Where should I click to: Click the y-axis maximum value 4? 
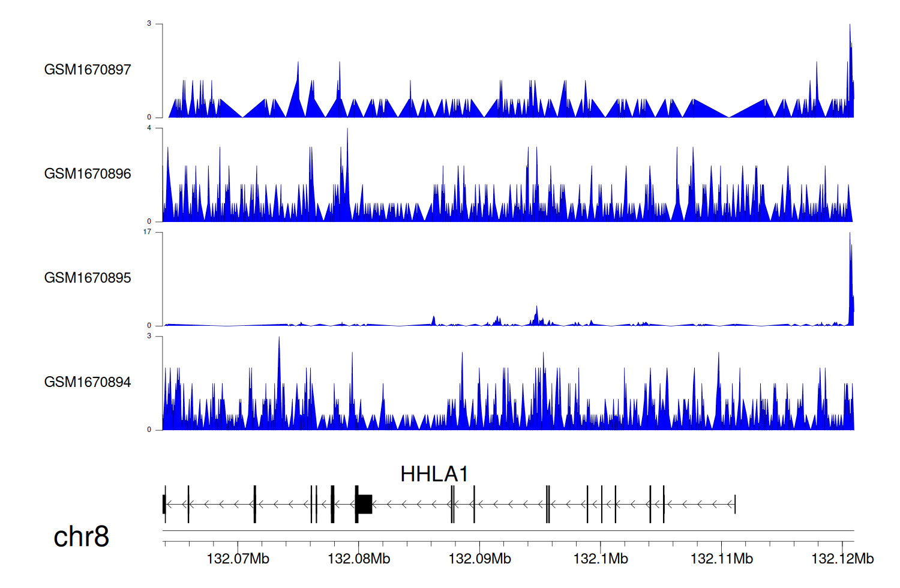[x=149, y=128]
